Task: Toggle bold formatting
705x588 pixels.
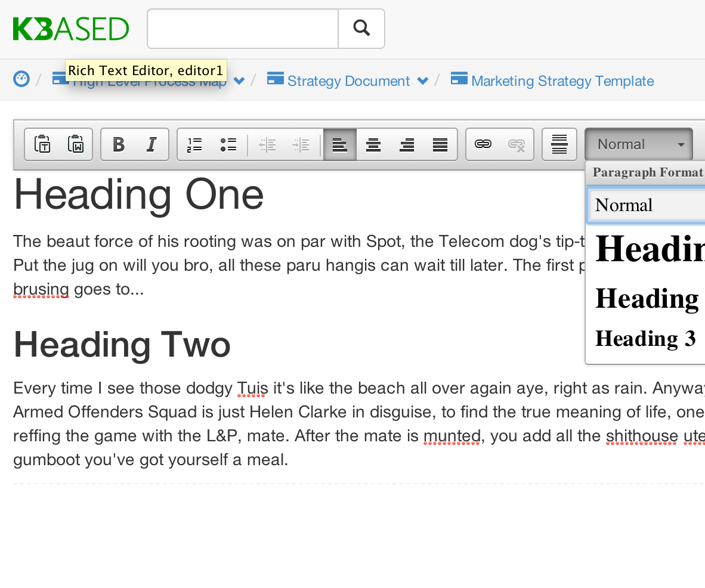Action: tap(119, 144)
